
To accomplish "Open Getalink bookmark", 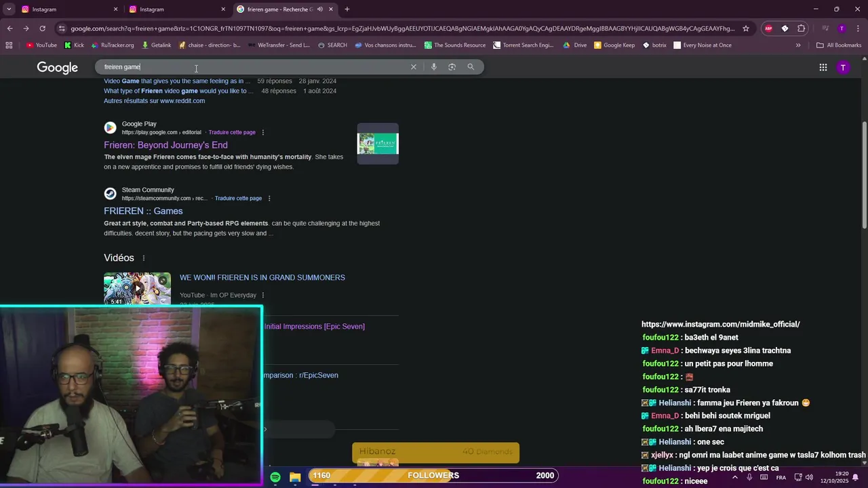I will (x=157, y=45).
